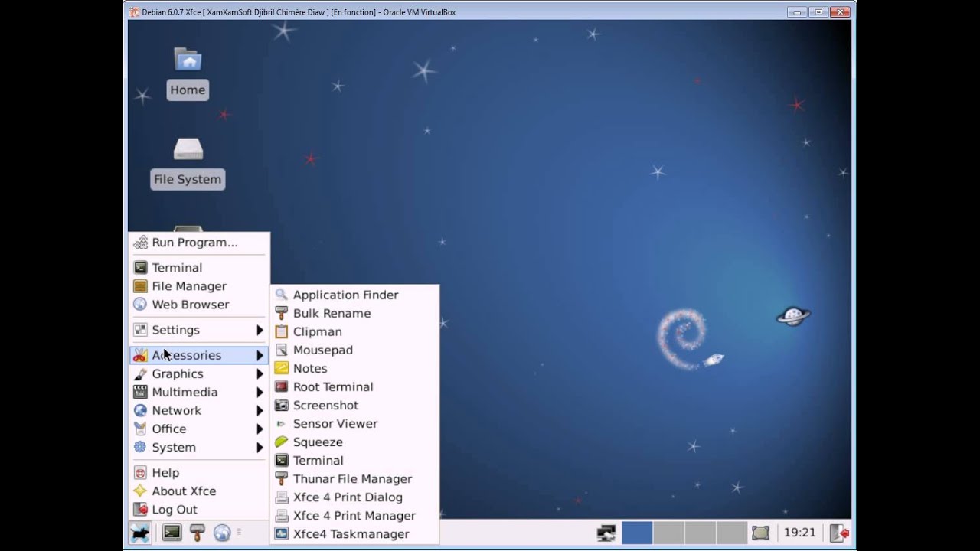Expand the Settings submenu arrow

[x=260, y=330]
